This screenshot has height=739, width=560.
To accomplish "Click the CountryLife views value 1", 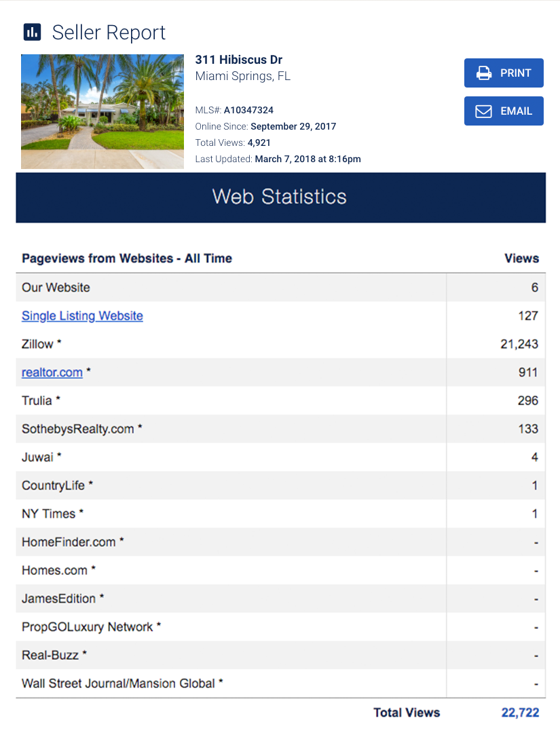I will (535, 485).
